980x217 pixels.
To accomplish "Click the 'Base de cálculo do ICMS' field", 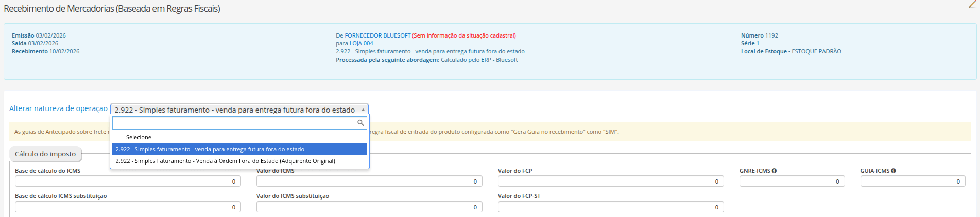I will (x=128, y=181).
